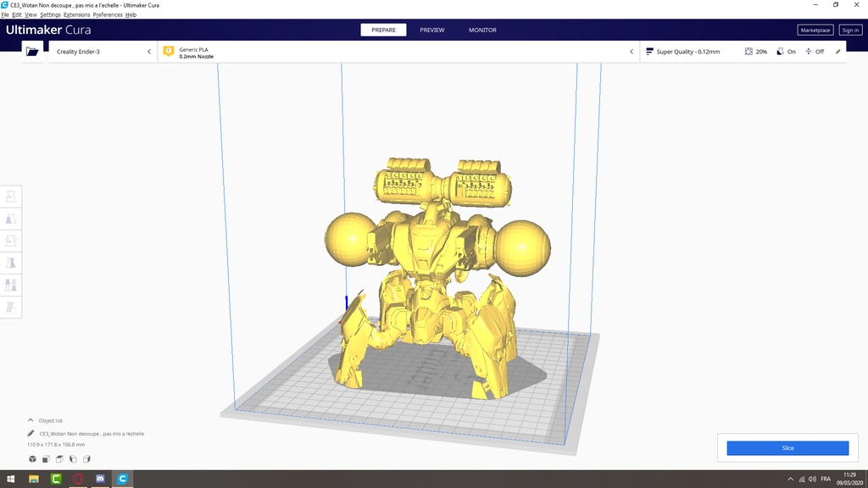
Task: Click the infill 20% indicator
Action: point(755,52)
